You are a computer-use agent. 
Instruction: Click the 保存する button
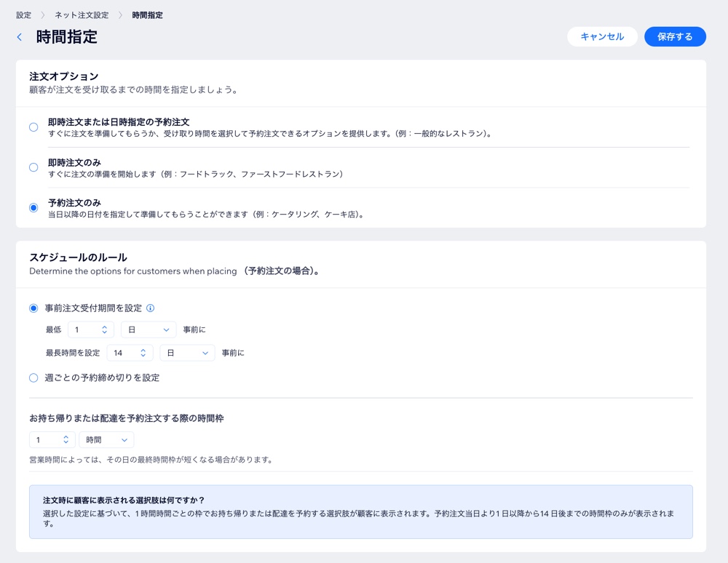[675, 36]
